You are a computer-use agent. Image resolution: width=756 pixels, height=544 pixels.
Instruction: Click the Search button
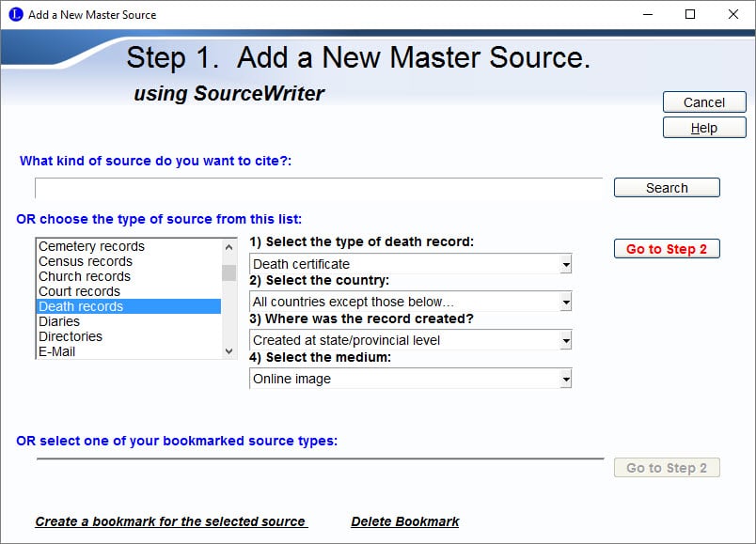(667, 187)
